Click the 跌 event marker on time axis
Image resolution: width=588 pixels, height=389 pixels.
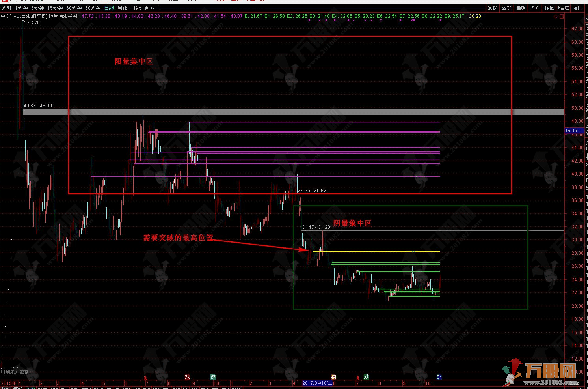(366, 377)
